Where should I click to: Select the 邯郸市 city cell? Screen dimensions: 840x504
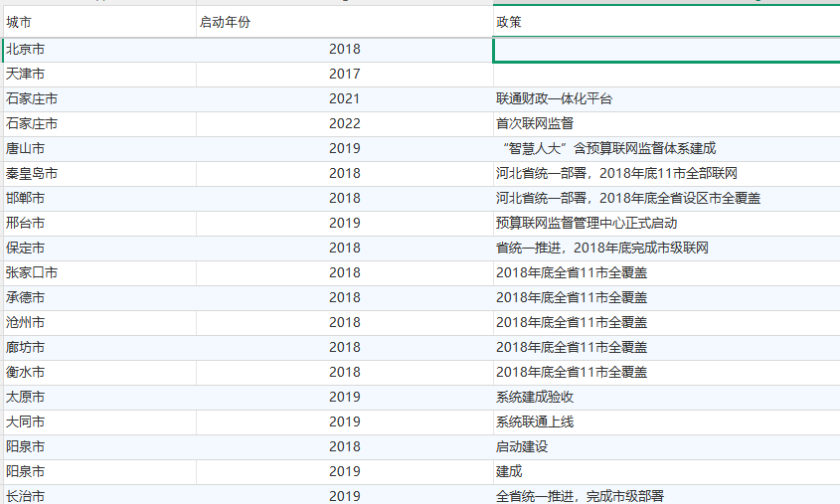[x=99, y=199]
